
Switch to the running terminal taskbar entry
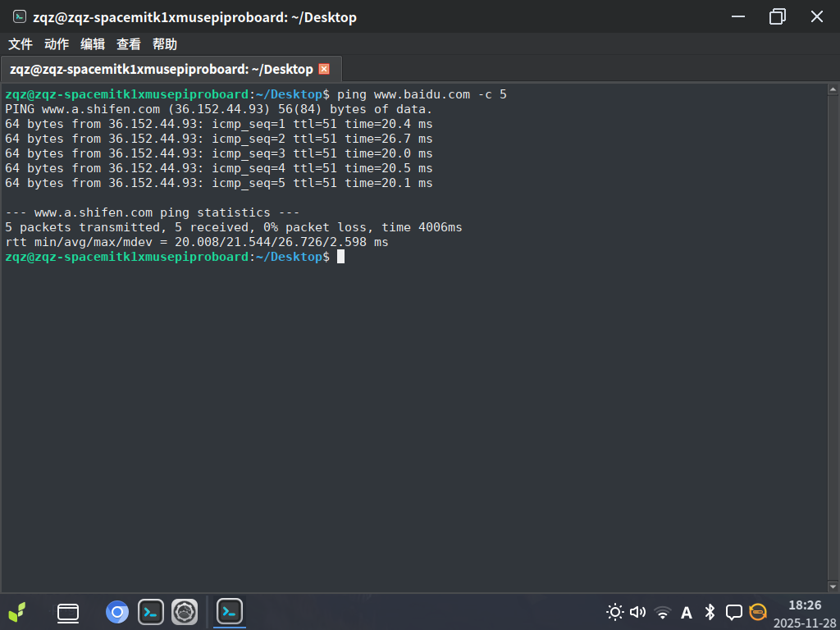point(230,611)
